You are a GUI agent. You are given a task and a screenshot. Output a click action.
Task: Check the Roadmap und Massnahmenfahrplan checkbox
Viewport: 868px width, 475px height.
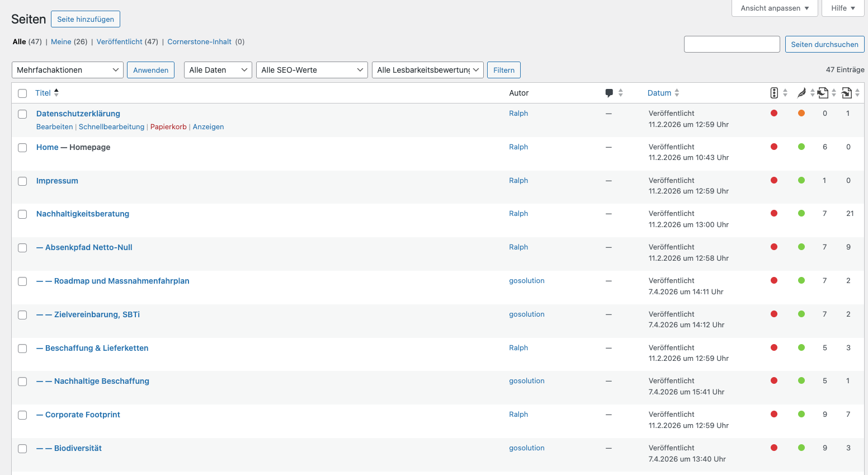pos(22,281)
